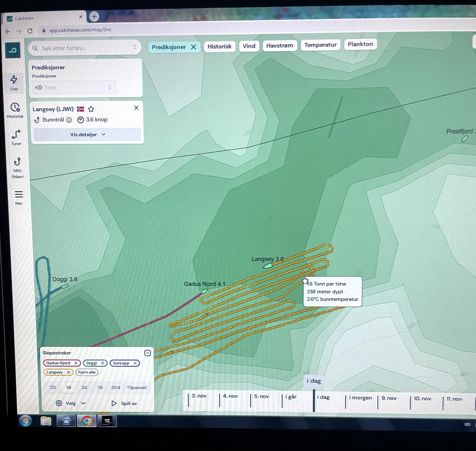Screen dimensions: 476x451
Task: Collapse the Slepestreker panel
Action: 148,353
